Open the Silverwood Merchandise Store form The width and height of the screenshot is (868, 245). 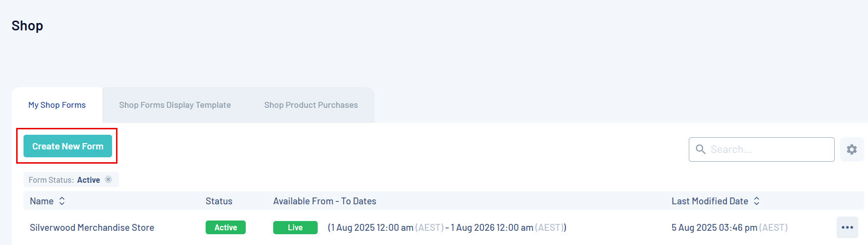pos(92,227)
